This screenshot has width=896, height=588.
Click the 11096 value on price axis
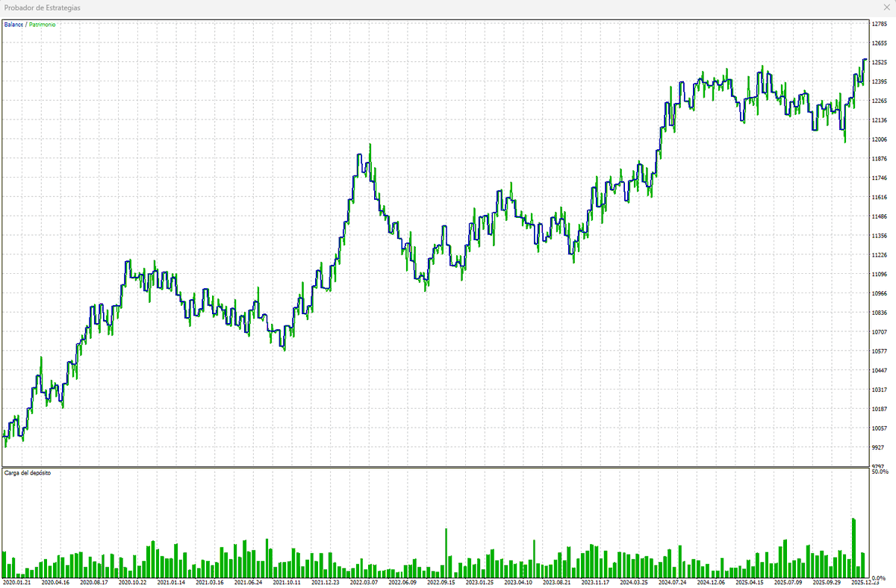pyautogui.click(x=879, y=275)
